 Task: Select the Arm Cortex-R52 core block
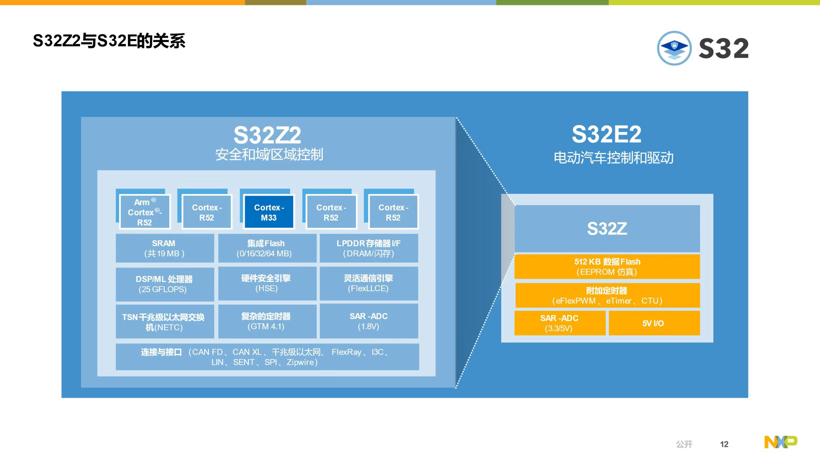pyautogui.click(x=144, y=212)
